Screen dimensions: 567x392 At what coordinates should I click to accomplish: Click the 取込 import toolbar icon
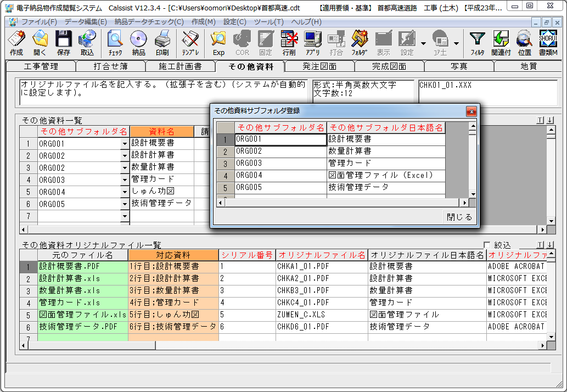click(x=87, y=43)
